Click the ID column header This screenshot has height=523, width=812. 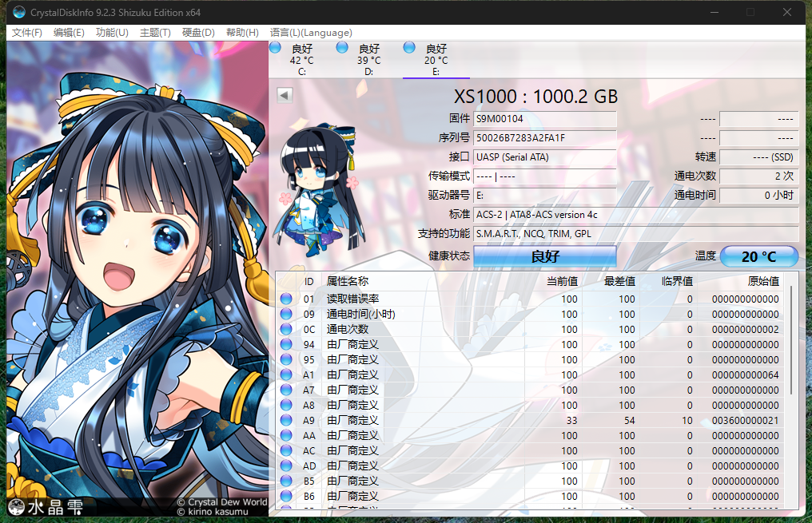pos(309,281)
